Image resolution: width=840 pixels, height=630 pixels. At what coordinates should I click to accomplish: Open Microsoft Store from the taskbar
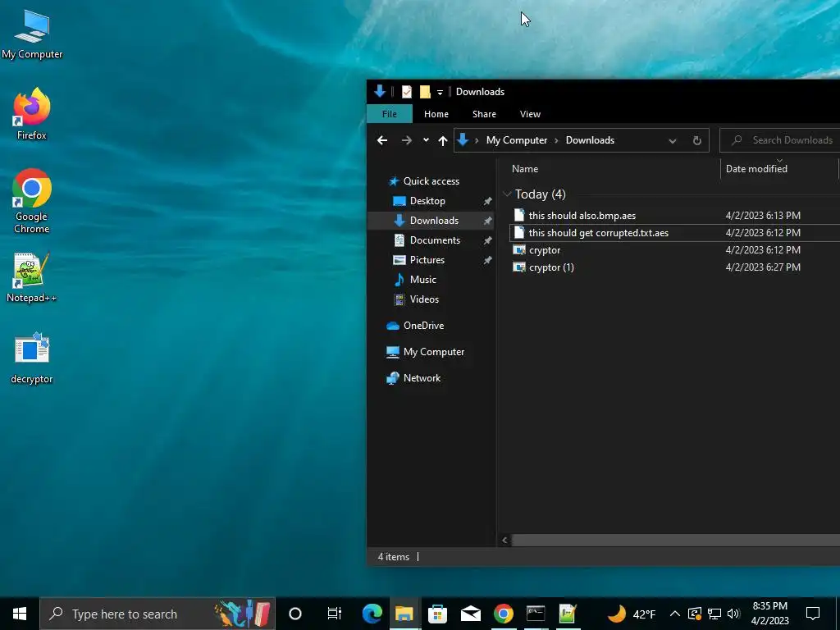click(x=438, y=614)
